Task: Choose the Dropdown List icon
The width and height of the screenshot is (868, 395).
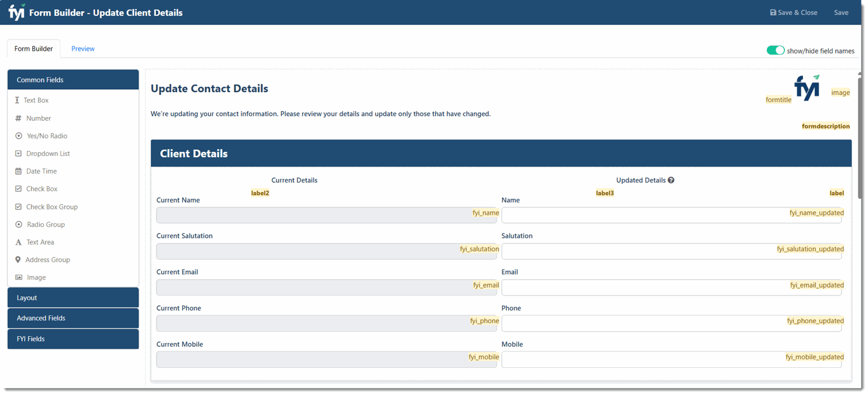Action: (x=18, y=153)
